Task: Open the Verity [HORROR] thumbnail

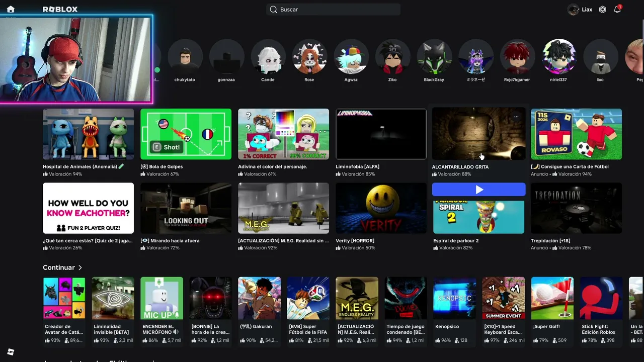Action: click(x=381, y=208)
